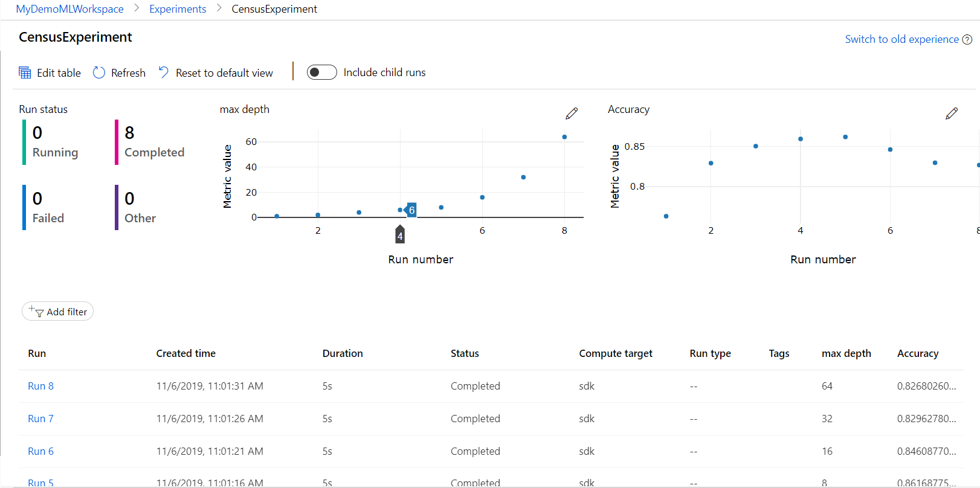Click the Edit table icon
This screenshot has height=488, width=980.
(25, 72)
